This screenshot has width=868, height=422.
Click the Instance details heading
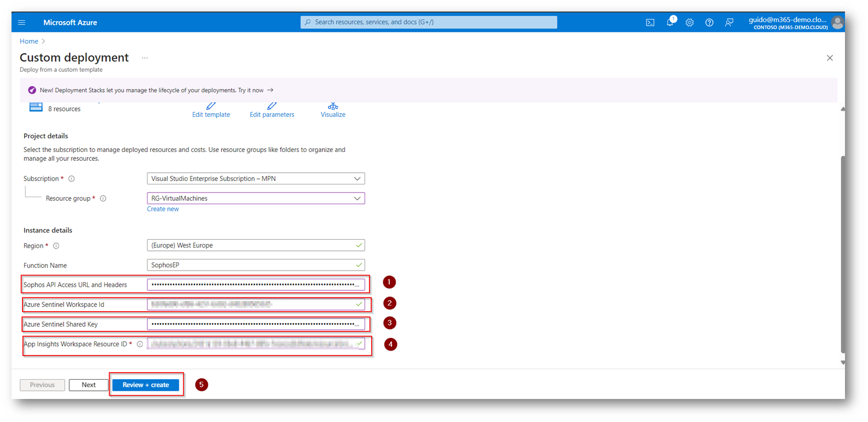(48, 230)
